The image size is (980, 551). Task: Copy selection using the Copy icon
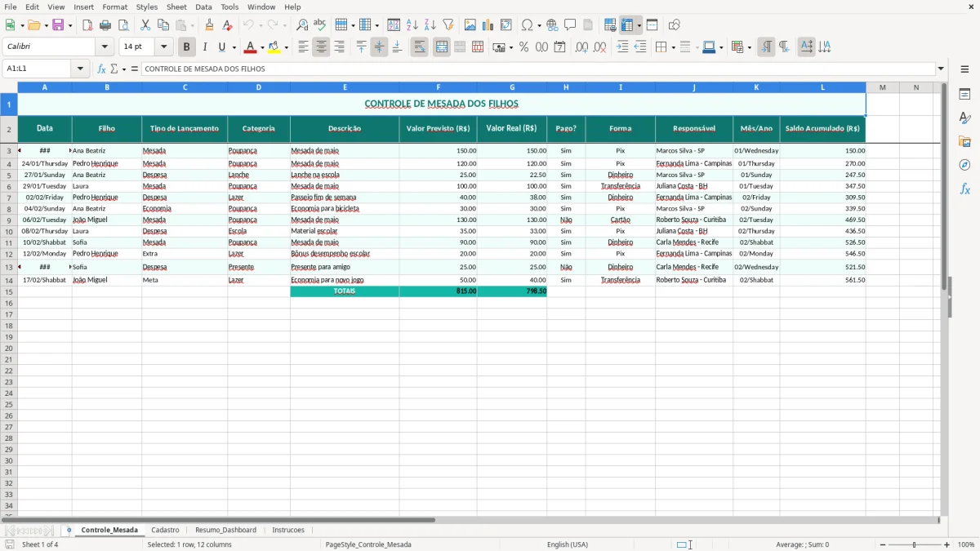163,25
